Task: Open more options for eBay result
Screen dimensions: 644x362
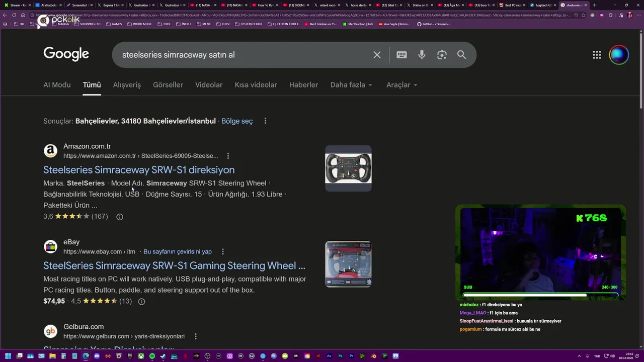Action: point(223,251)
